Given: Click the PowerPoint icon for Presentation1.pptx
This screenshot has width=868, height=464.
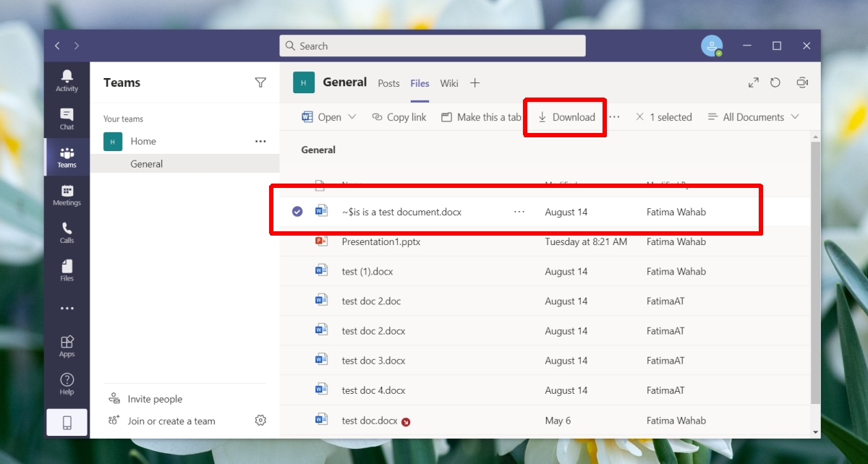Looking at the screenshot, I should (321, 241).
